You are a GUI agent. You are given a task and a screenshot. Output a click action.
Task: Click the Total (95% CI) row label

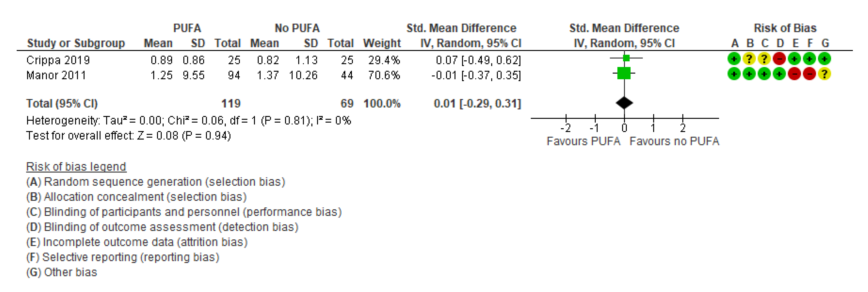(62, 103)
